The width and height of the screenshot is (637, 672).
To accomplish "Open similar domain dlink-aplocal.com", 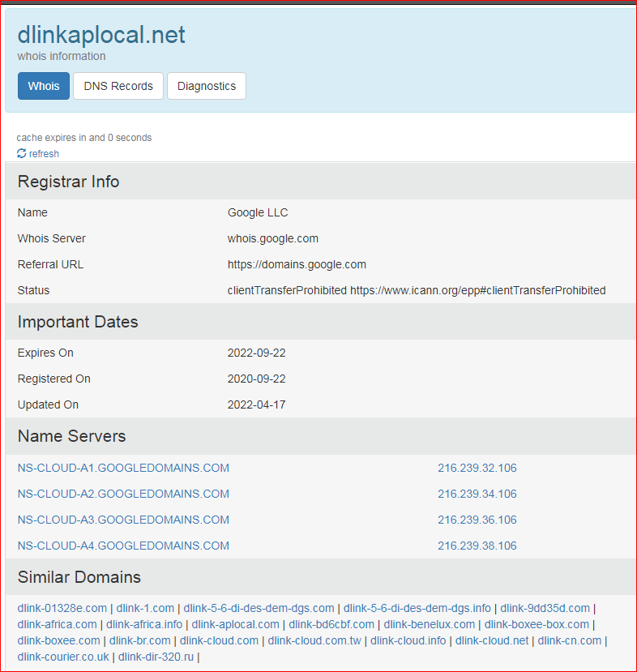I will pos(236,624).
